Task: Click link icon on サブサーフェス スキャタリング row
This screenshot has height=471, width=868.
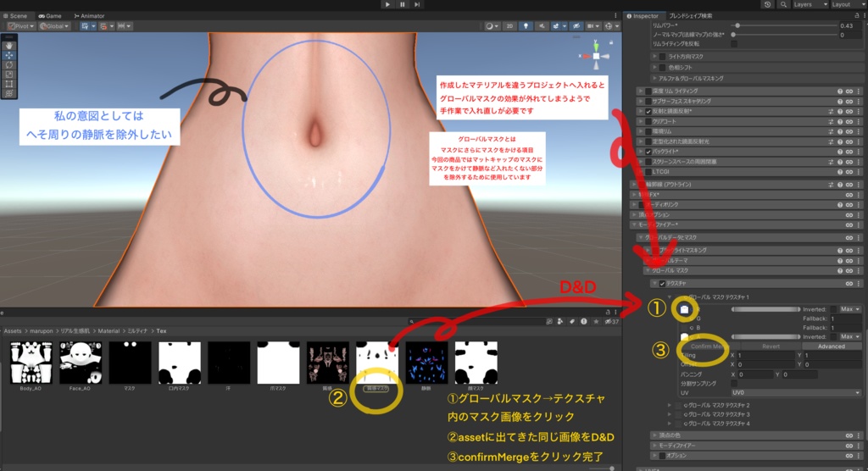Action: [x=849, y=102]
